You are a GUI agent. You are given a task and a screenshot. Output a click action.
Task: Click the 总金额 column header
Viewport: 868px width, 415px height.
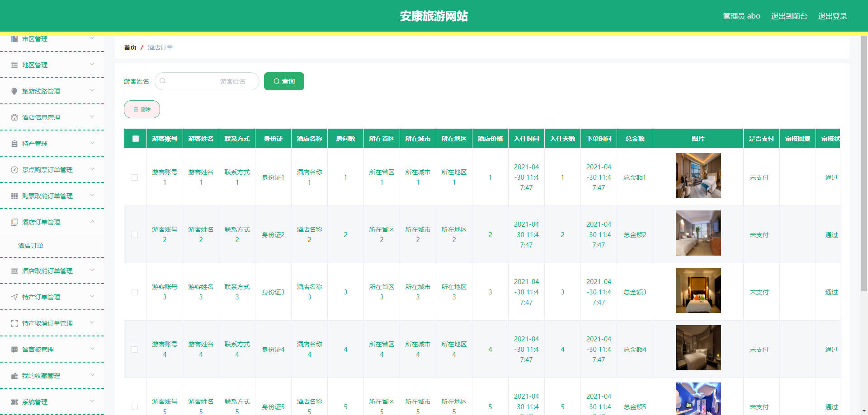pos(635,139)
